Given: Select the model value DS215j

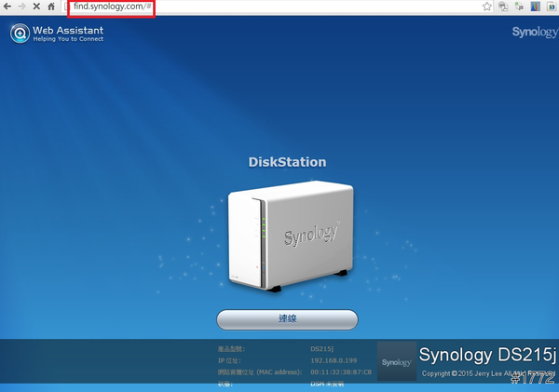Looking at the screenshot, I should point(322,349).
